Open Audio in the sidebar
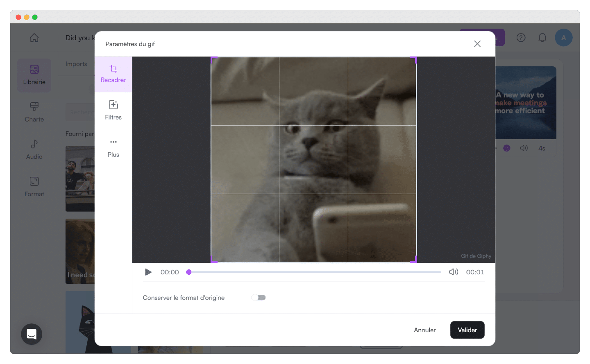Viewport: 590px width, 364px height. click(x=34, y=150)
